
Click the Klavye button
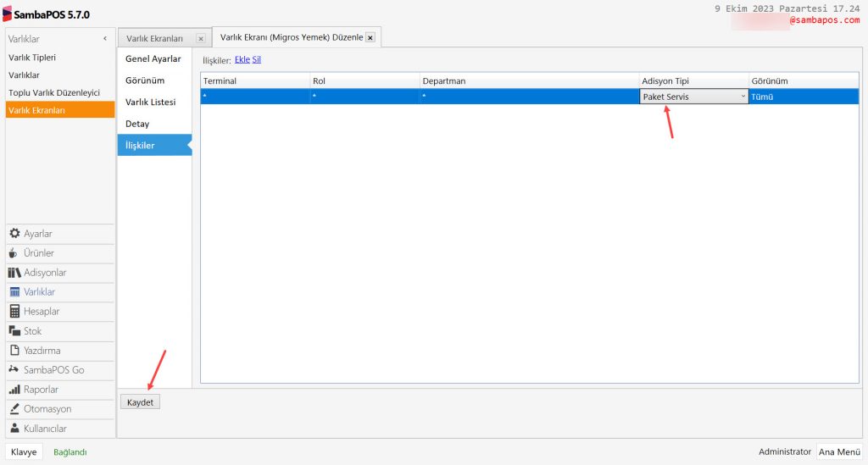[24, 452]
